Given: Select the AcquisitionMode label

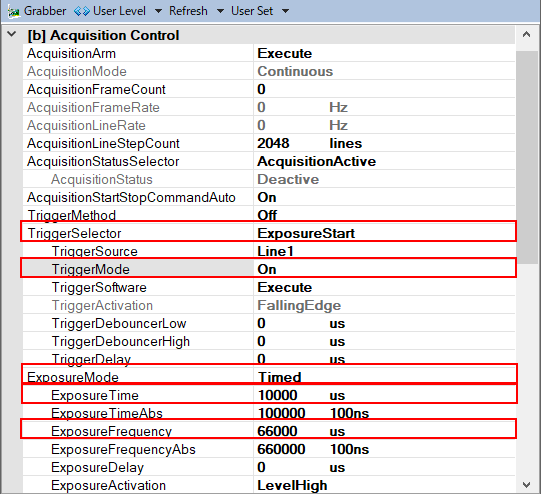Looking at the screenshot, I should click(x=77, y=71).
